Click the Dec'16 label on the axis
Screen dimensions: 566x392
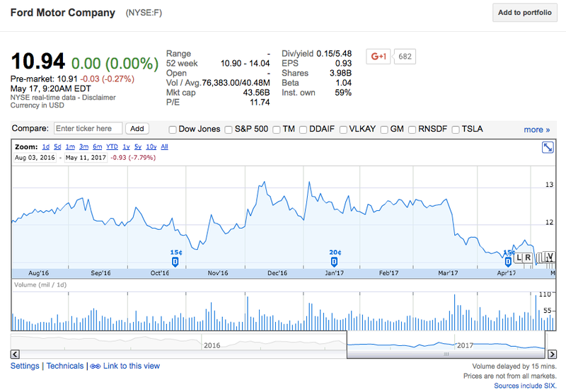coord(277,273)
